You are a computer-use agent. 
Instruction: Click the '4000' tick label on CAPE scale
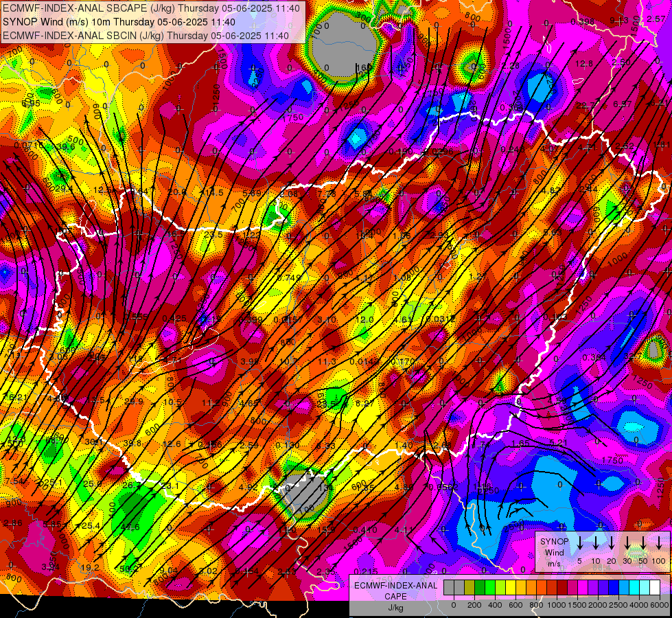pyautogui.click(x=639, y=605)
